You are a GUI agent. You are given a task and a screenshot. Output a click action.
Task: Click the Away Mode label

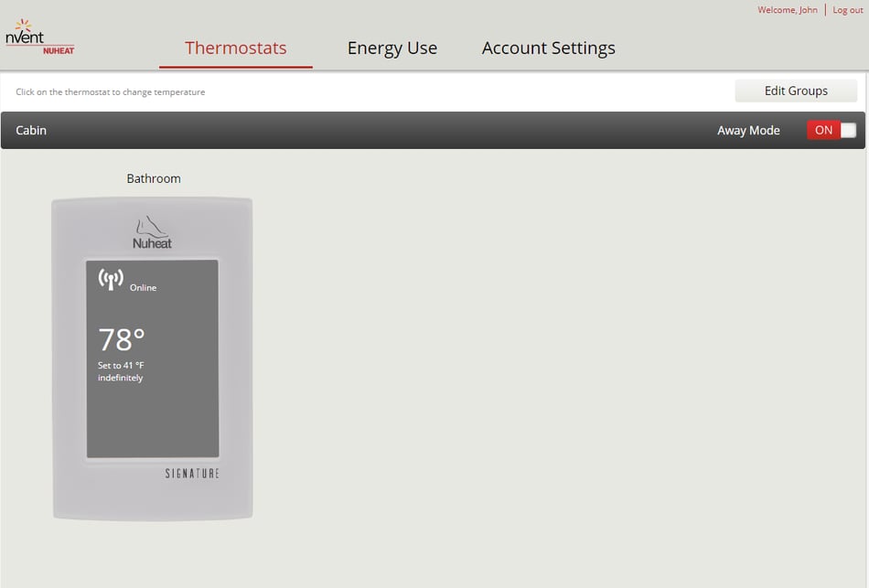[x=748, y=131]
